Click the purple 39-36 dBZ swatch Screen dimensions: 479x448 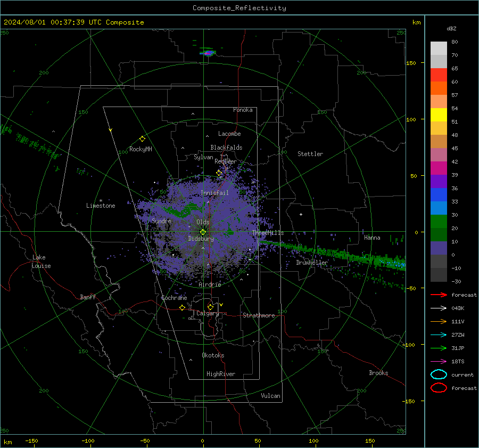click(x=439, y=182)
